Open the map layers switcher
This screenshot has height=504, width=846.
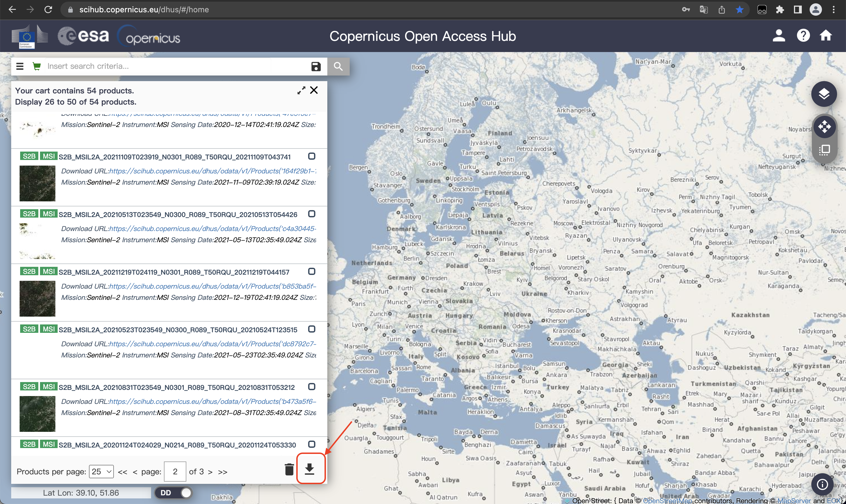coord(824,94)
